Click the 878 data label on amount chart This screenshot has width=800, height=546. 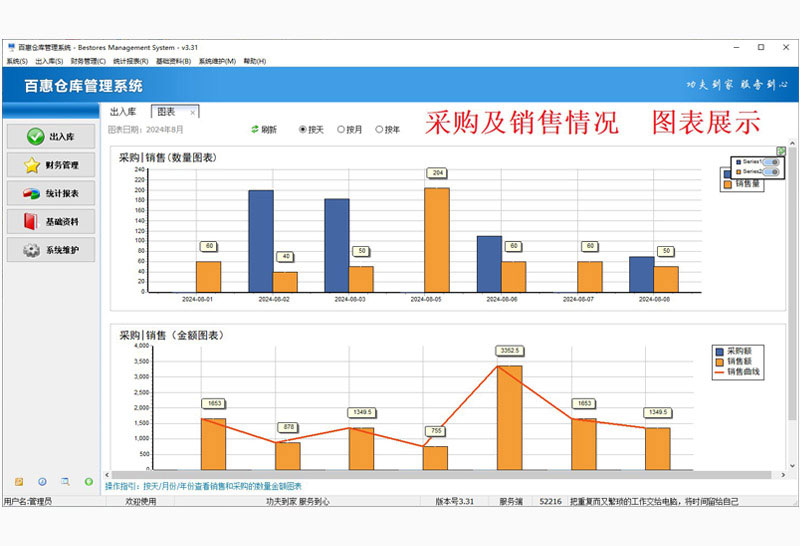pyautogui.click(x=289, y=427)
